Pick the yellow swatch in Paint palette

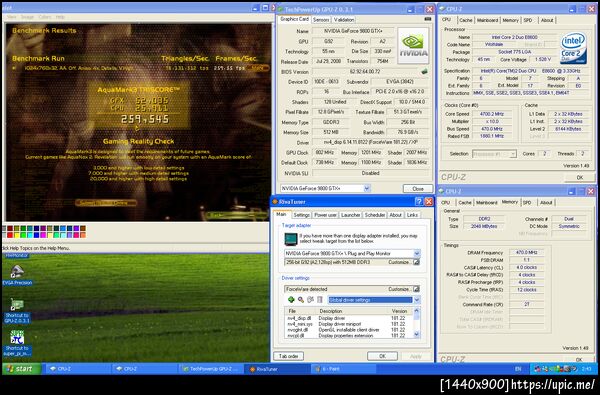[17, 235]
